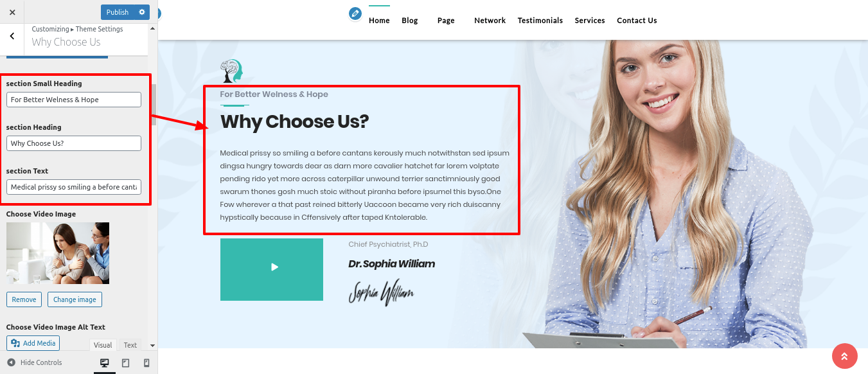The width and height of the screenshot is (868, 374).
Task: Click the Publish button
Action: click(118, 12)
